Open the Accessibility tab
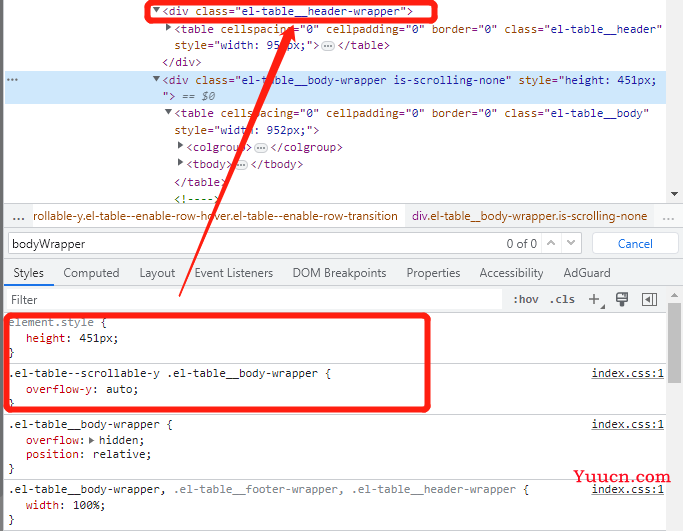Viewport: 683px width, 531px height. [511, 273]
